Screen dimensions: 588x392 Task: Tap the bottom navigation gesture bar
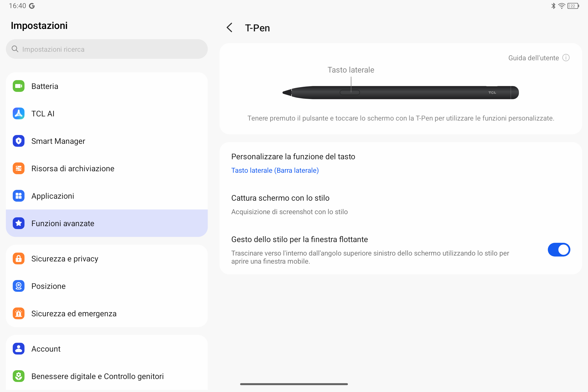pos(294,384)
